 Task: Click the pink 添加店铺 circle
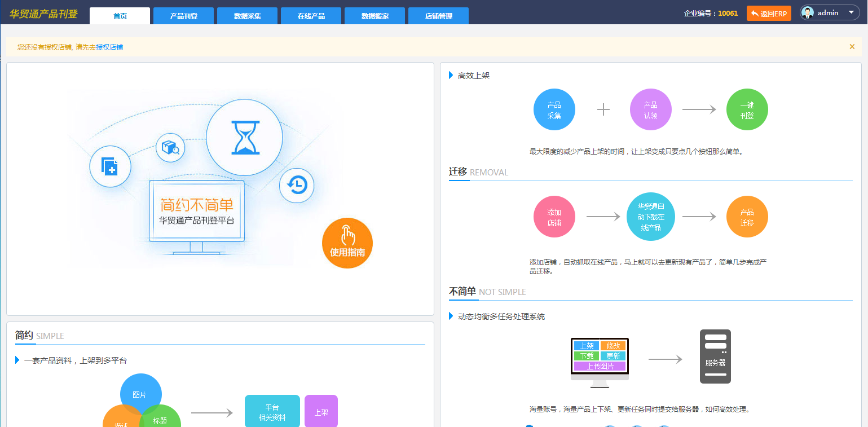554,217
